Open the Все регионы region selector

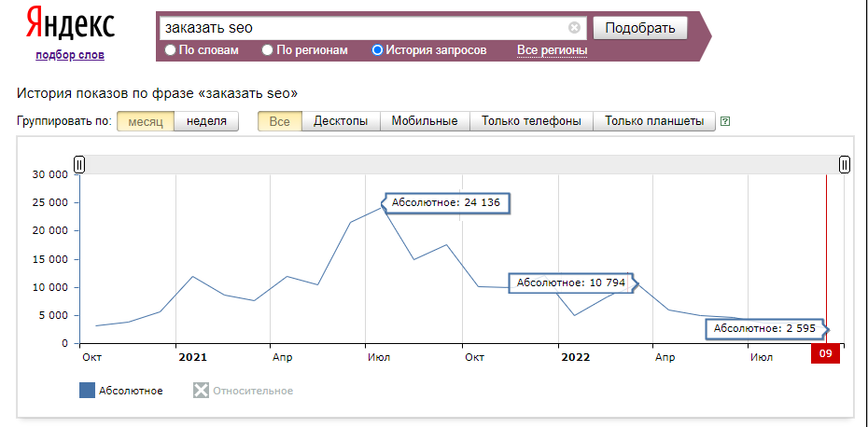[x=552, y=50]
